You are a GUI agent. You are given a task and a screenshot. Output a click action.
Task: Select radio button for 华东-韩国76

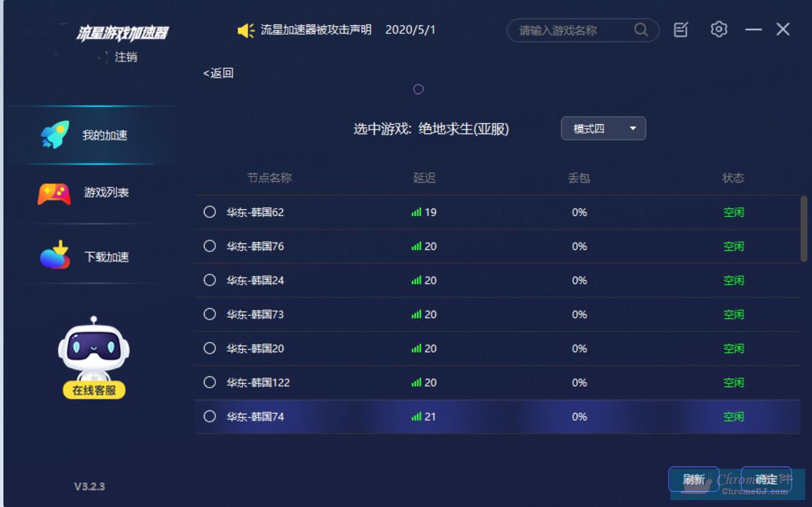tap(210, 246)
